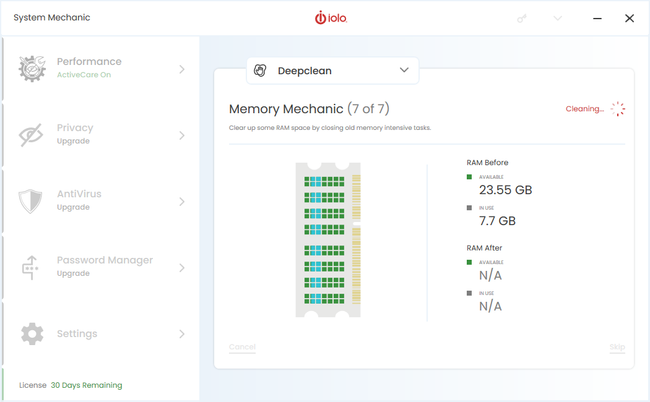Cancel the Memory Mechanic cleaning

(x=242, y=347)
